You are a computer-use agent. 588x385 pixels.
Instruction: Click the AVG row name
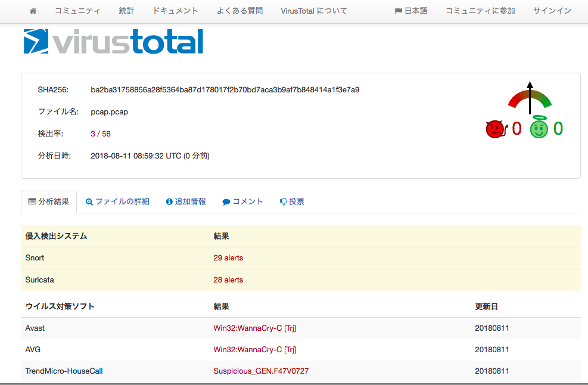[33, 349]
